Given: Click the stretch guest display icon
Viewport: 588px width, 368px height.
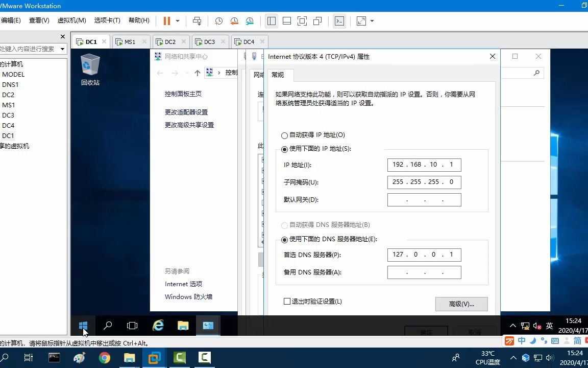Looking at the screenshot, I should coord(361,21).
